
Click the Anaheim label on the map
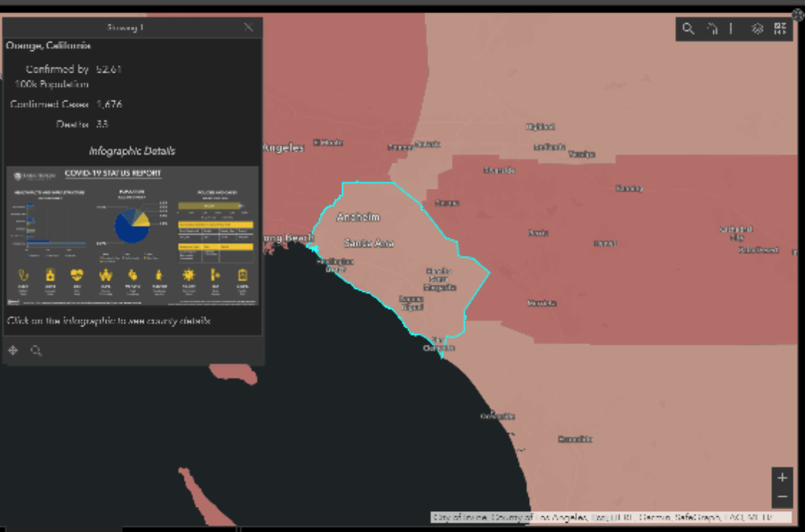(x=358, y=217)
